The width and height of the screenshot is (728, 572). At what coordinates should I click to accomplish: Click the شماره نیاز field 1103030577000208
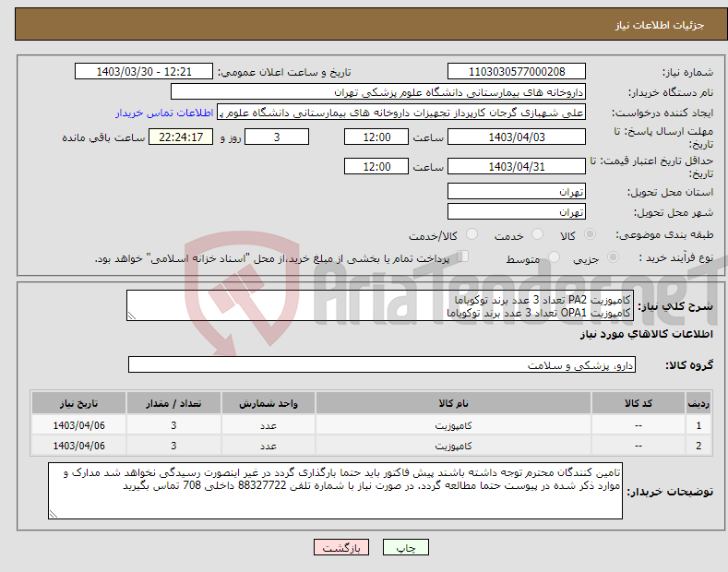point(517,72)
